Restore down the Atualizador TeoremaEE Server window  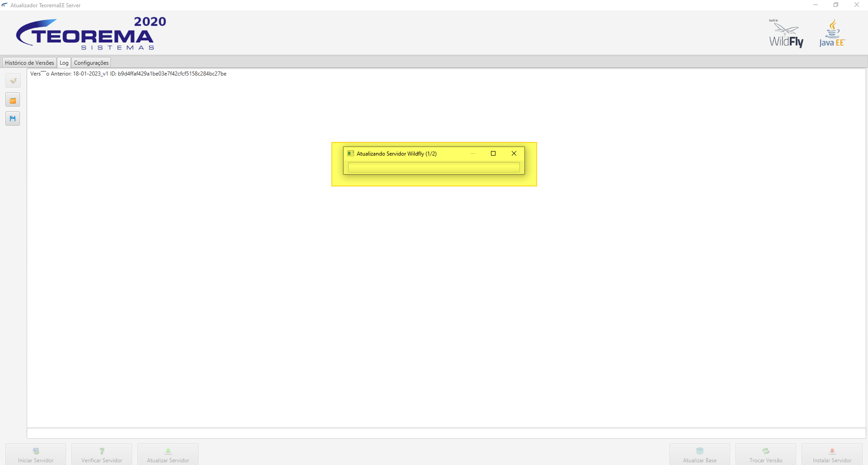coord(836,5)
